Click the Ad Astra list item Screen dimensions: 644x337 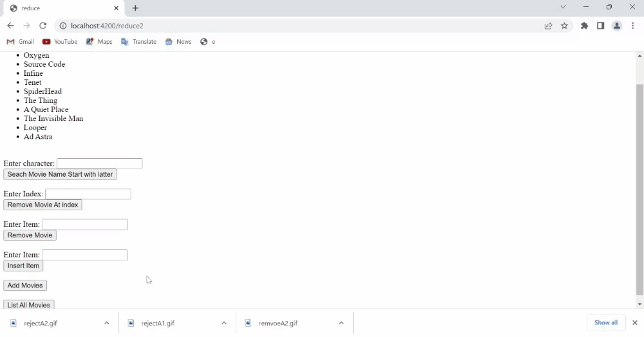(38, 136)
